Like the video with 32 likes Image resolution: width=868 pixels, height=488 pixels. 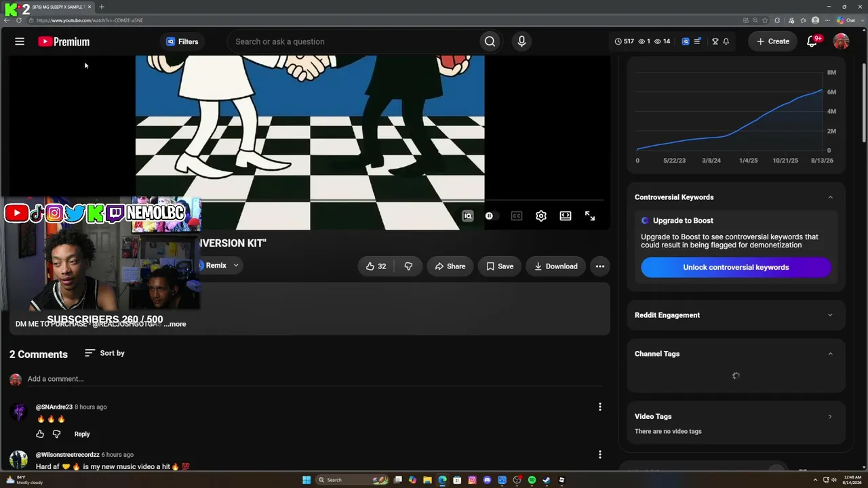[376, 266]
